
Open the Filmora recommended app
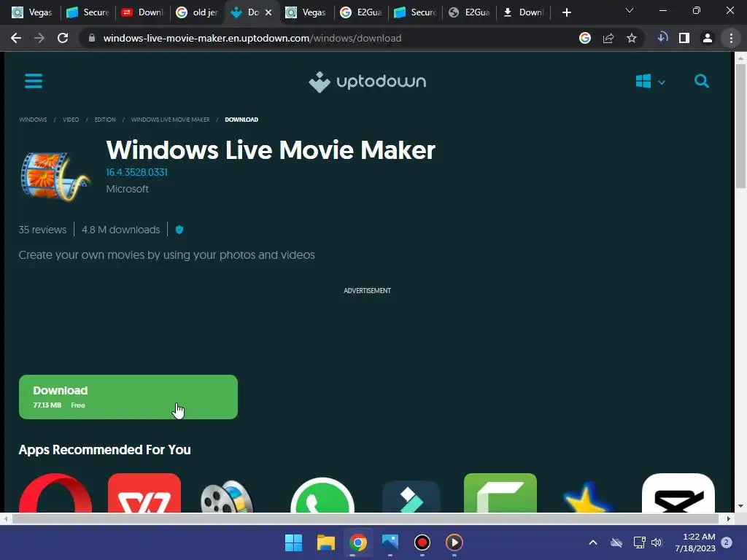pyautogui.click(x=411, y=496)
